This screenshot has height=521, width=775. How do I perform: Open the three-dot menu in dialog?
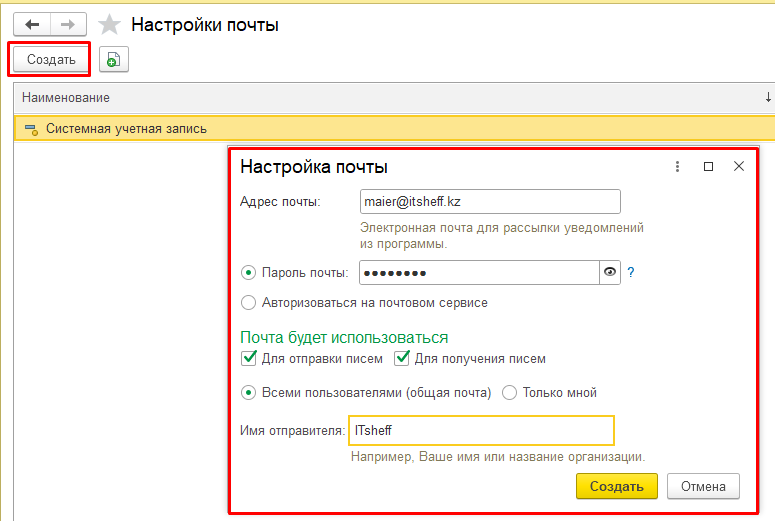coord(677,167)
